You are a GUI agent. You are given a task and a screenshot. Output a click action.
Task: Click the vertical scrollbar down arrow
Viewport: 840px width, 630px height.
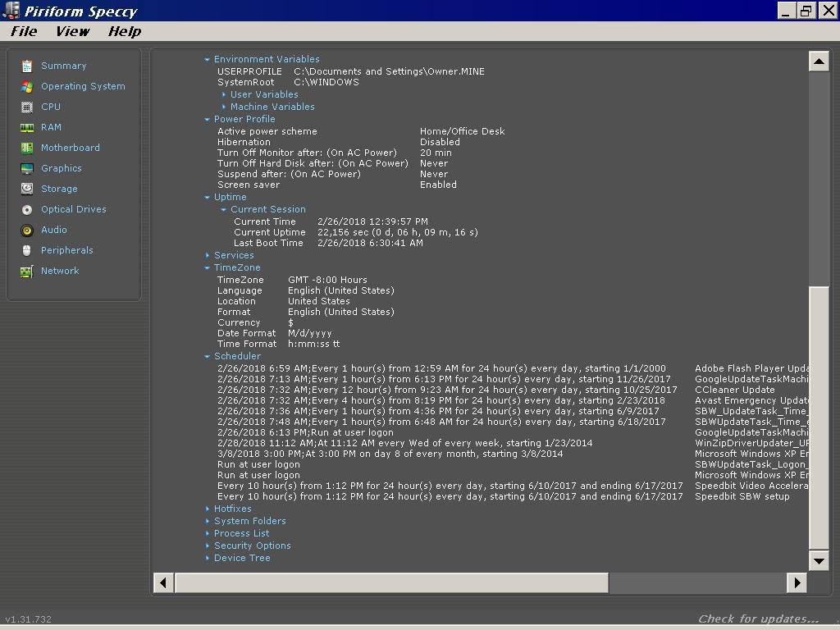[819, 561]
